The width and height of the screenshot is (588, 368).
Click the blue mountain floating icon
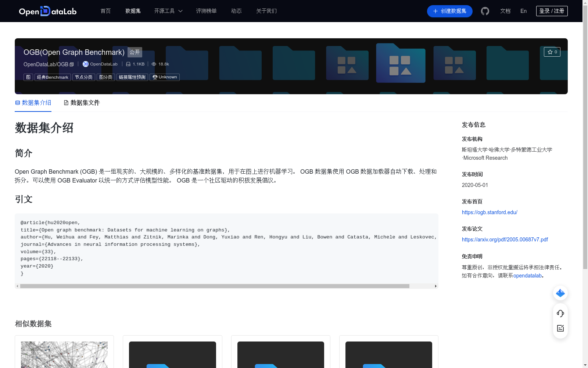coord(560,293)
